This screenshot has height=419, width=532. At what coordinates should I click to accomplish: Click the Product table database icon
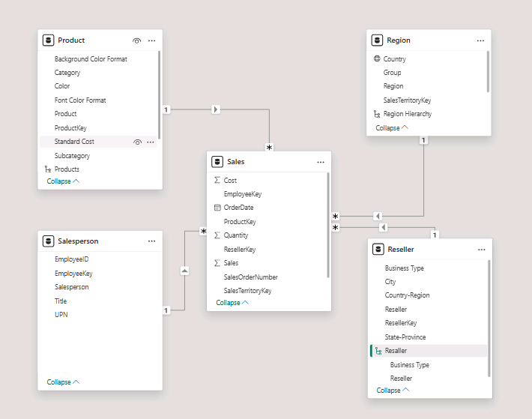(49, 40)
